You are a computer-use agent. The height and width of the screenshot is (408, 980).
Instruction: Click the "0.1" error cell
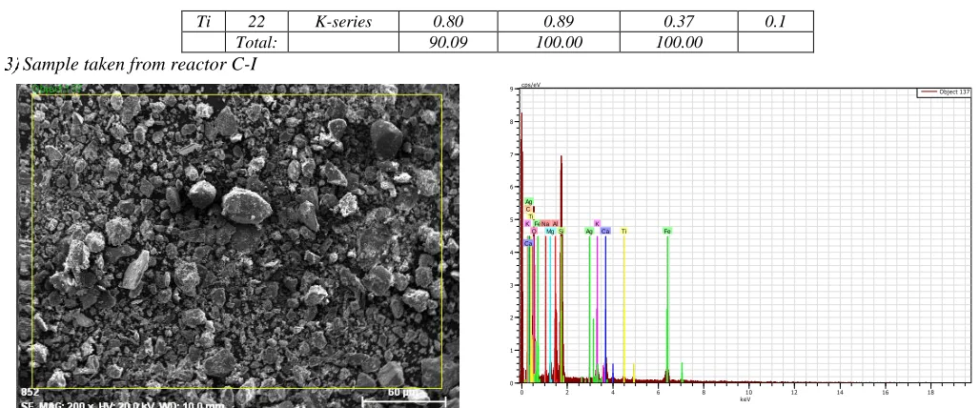775,21
